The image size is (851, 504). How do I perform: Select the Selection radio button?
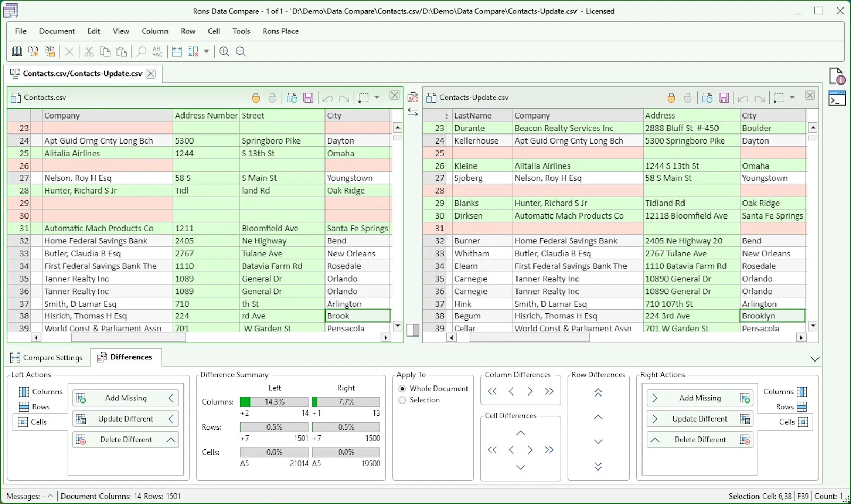coord(402,400)
